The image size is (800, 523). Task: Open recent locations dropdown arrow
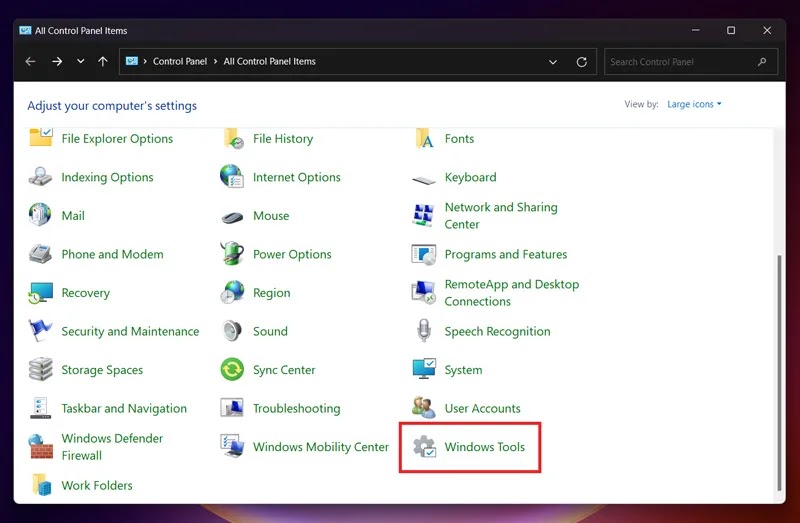pyautogui.click(x=80, y=61)
